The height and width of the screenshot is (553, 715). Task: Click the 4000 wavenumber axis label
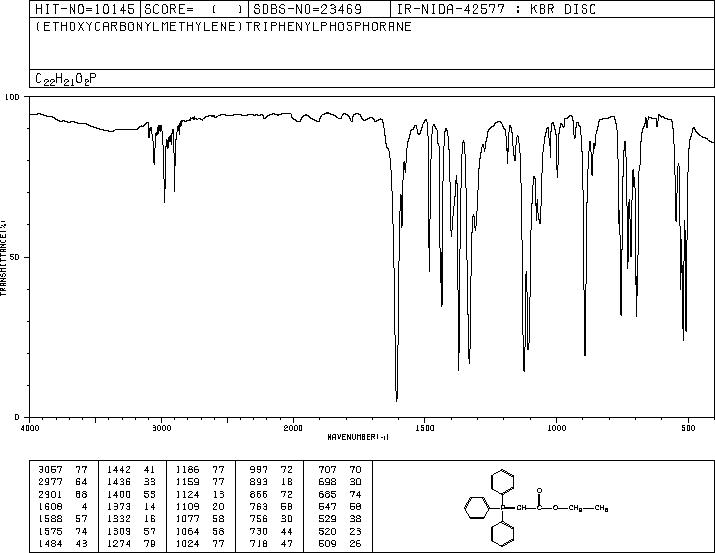30,428
